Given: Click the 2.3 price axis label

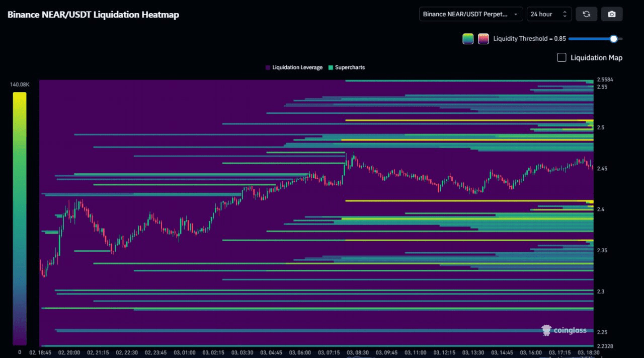Looking at the screenshot, I should (601, 292).
